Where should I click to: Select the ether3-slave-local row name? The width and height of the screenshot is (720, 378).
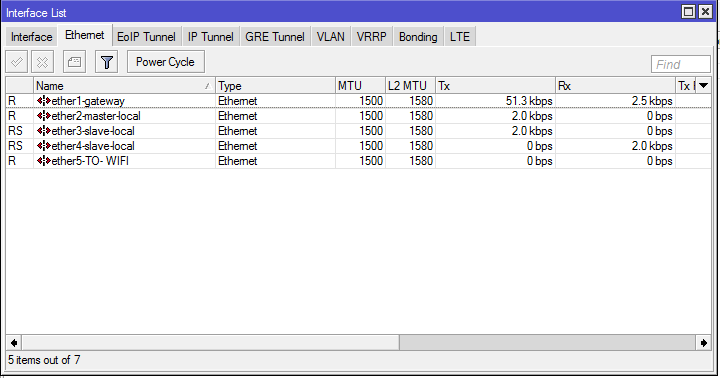93,131
